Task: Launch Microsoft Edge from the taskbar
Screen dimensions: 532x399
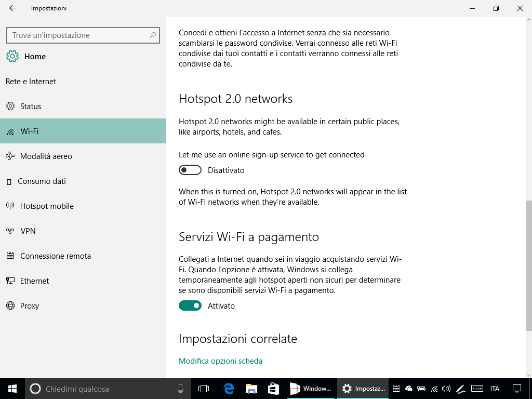Action: [229, 389]
